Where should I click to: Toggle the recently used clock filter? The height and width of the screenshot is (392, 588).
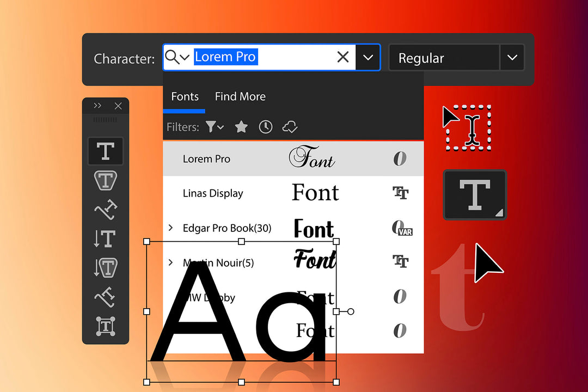click(265, 127)
